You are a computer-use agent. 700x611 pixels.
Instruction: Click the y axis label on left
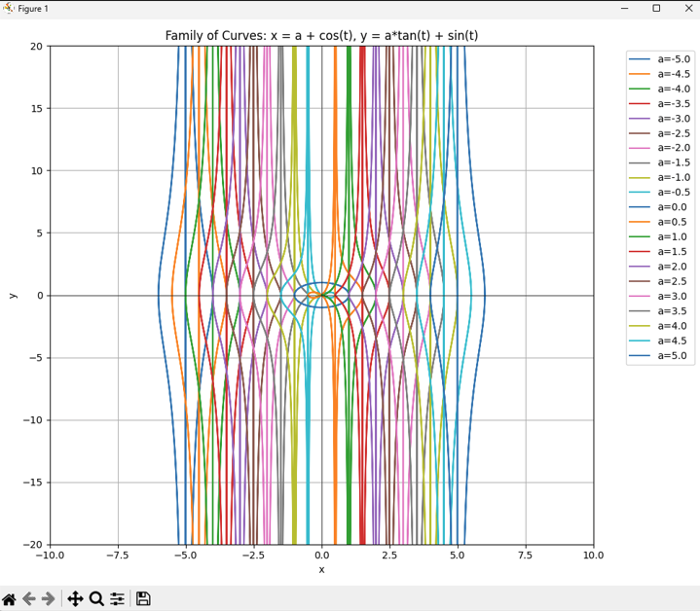[x=13, y=295]
